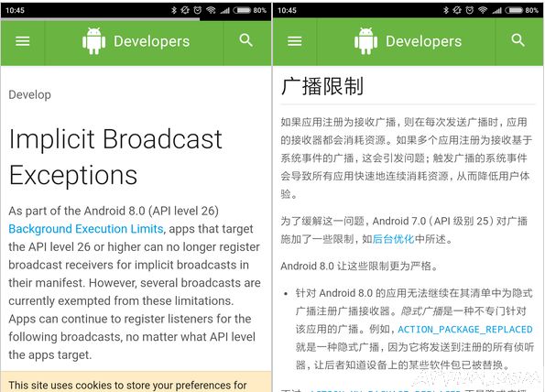Image resolution: width=545 pixels, height=392 pixels.
Task: Tap alarm clock icon in right status bar
Action: click(470, 10)
